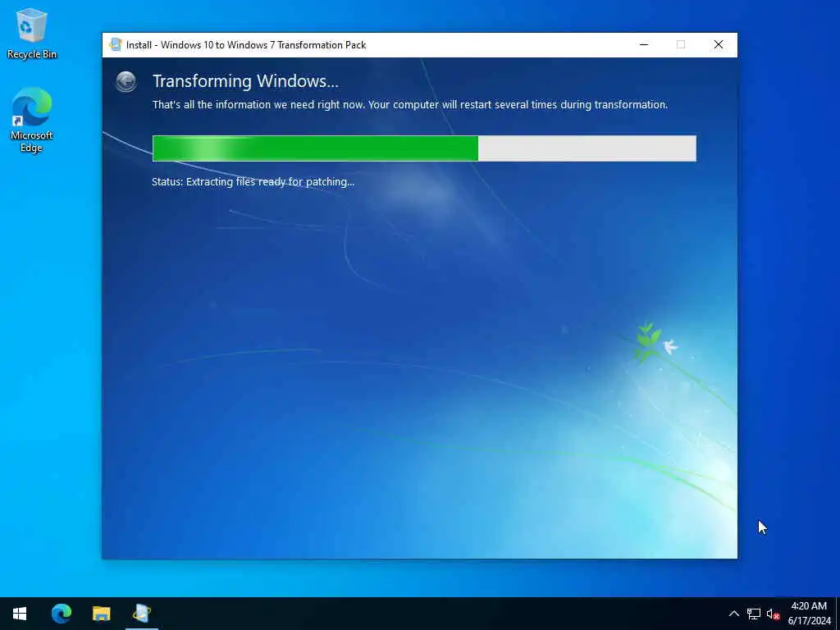Open the Windows Start menu
The width and height of the screenshot is (840, 630).
point(20,614)
